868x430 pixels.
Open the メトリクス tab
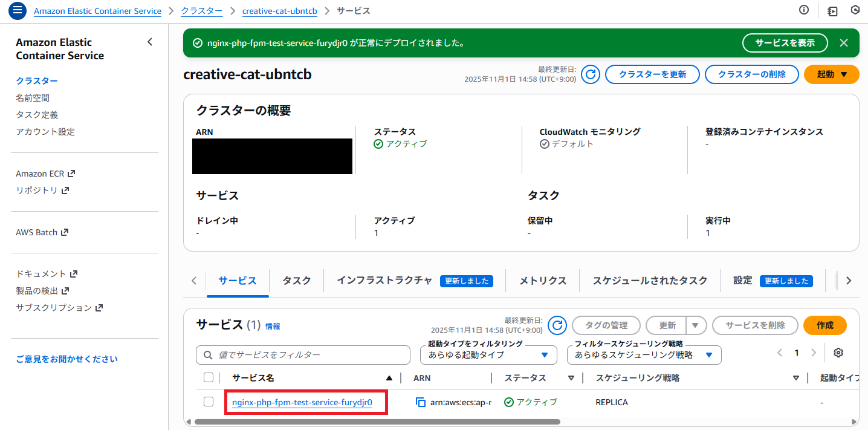pyautogui.click(x=543, y=281)
